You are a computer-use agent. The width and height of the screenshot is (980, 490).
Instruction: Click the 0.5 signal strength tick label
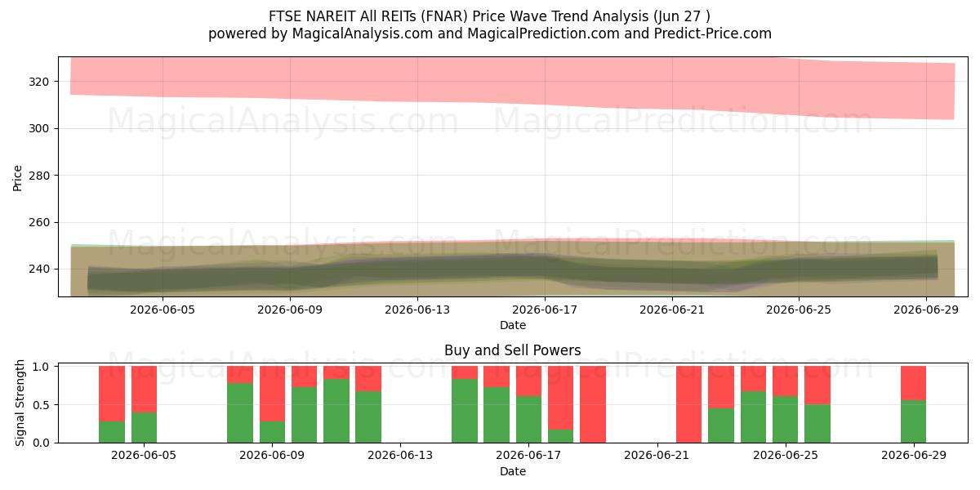(42, 404)
